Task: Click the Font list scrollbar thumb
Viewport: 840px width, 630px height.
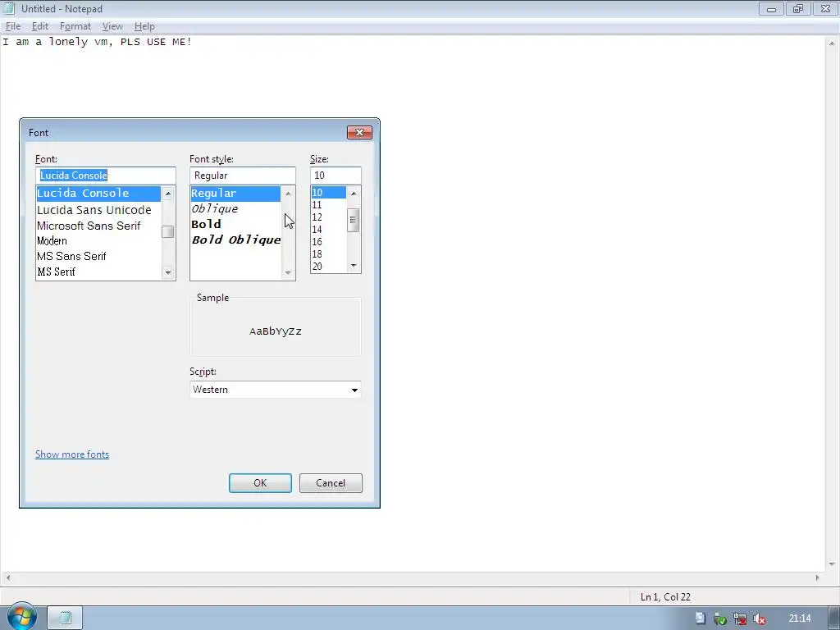Action: tap(168, 231)
